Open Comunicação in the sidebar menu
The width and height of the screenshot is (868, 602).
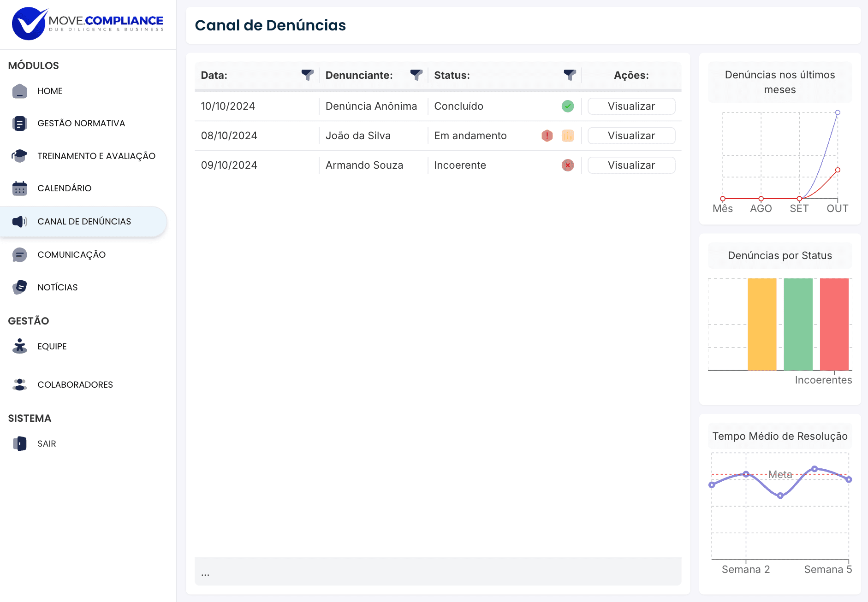(71, 255)
